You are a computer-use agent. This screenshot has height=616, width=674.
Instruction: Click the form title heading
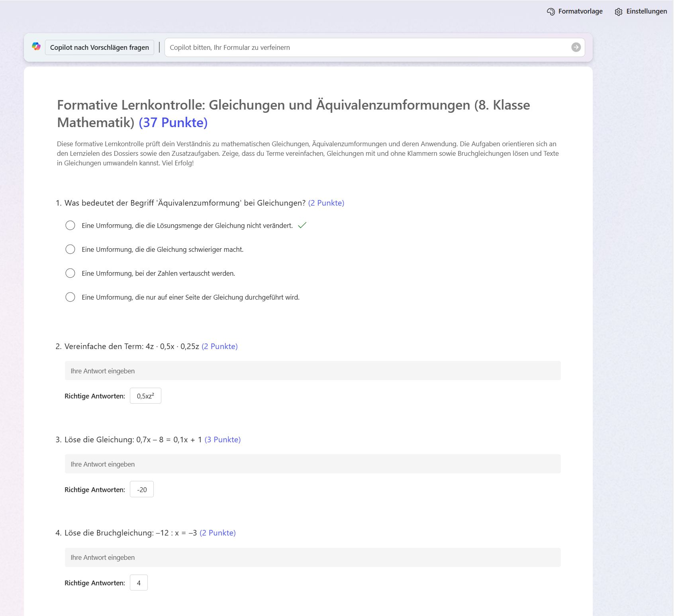pyautogui.click(x=293, y=114)
